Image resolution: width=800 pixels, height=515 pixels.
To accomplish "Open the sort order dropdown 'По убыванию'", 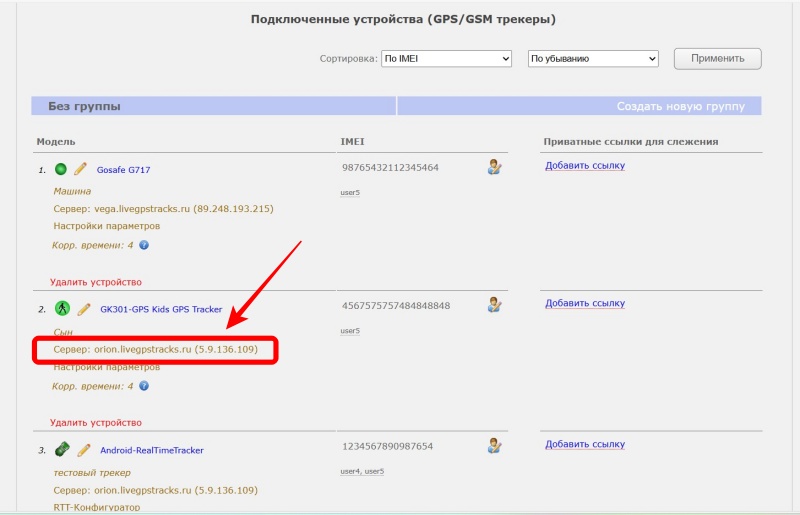I will point(592,59).
